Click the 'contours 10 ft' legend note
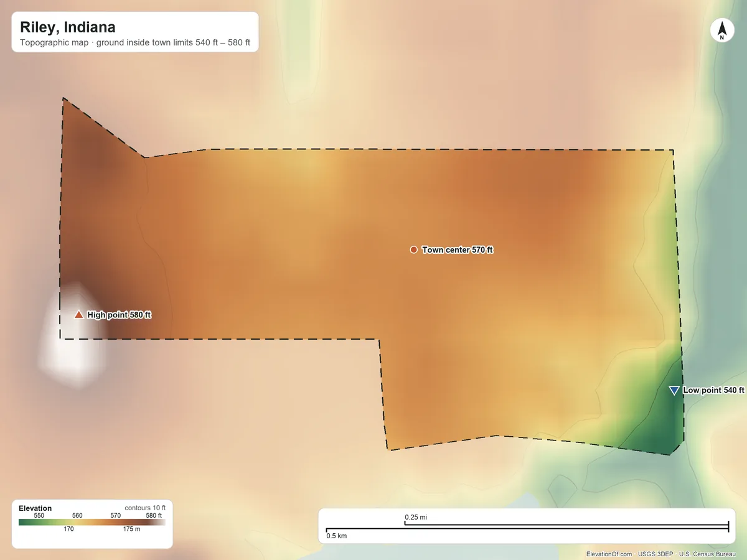 [145, 508]
